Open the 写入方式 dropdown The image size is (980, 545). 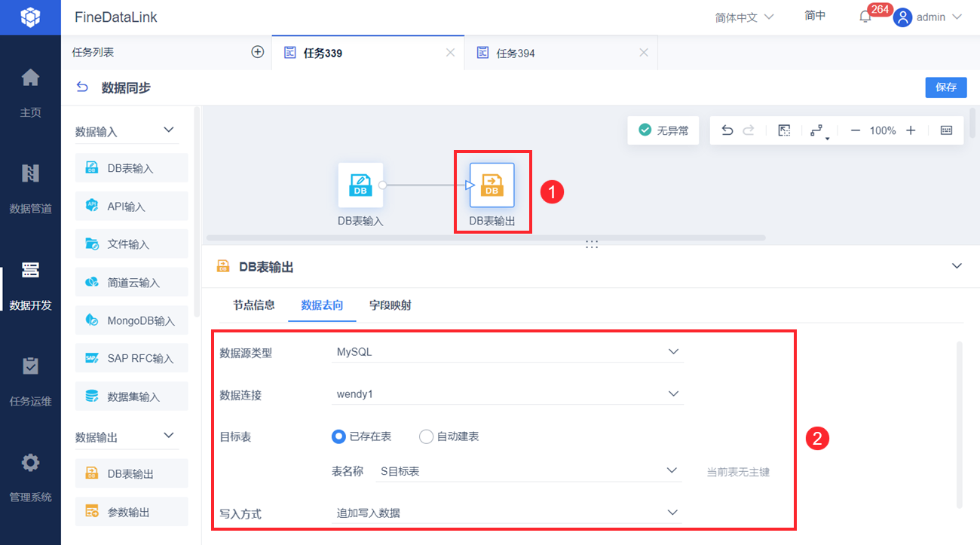coord(507,513)
